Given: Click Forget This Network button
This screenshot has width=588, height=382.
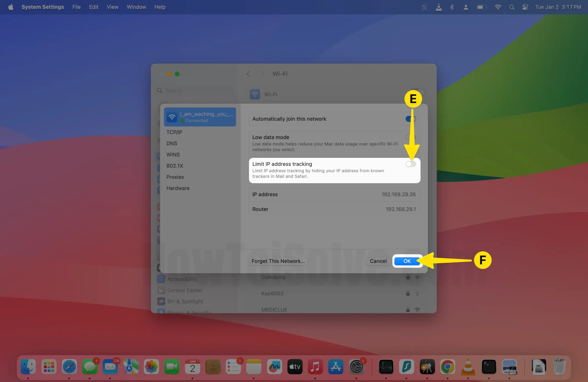Looking at the screenshot, I should coord(278,261).
